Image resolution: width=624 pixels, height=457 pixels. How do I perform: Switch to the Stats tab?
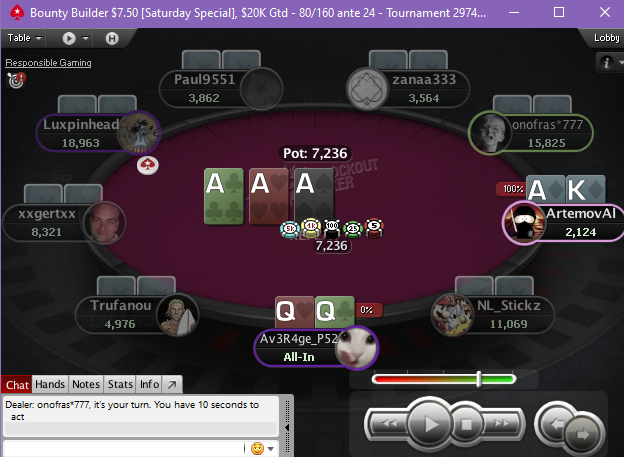[x=120, y=384]
